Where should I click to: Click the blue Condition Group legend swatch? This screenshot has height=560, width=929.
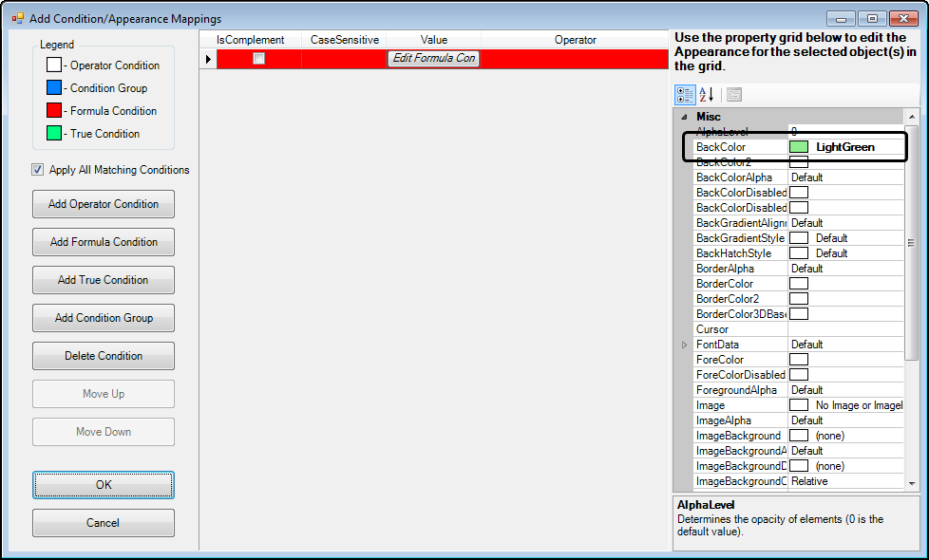pyautogui.click(x=54, y=87)
